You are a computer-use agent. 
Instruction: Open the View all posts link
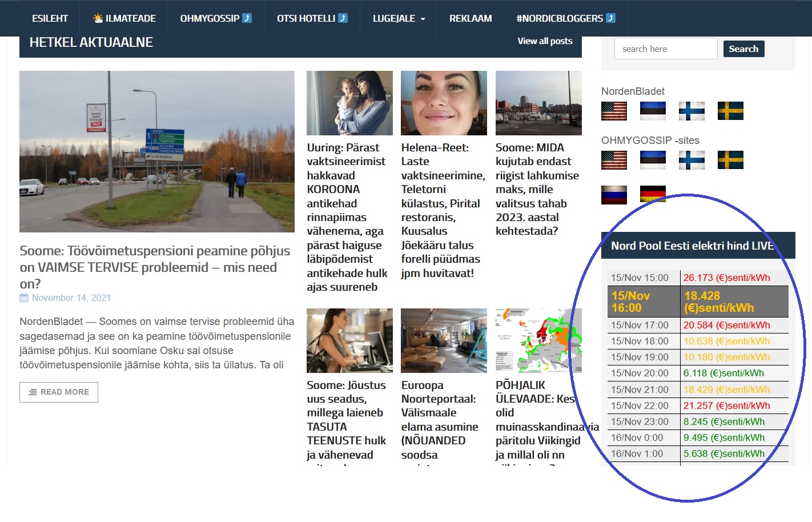point(545,41)
